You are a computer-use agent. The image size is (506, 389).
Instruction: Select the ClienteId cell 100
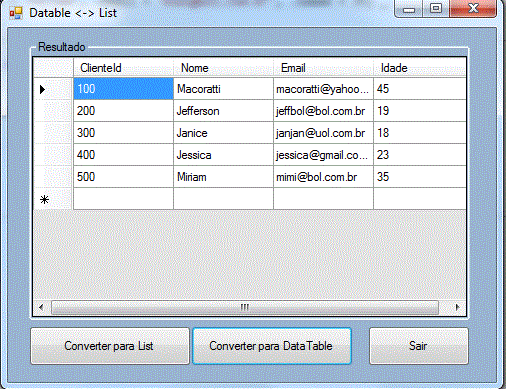(x=123, y=89)
